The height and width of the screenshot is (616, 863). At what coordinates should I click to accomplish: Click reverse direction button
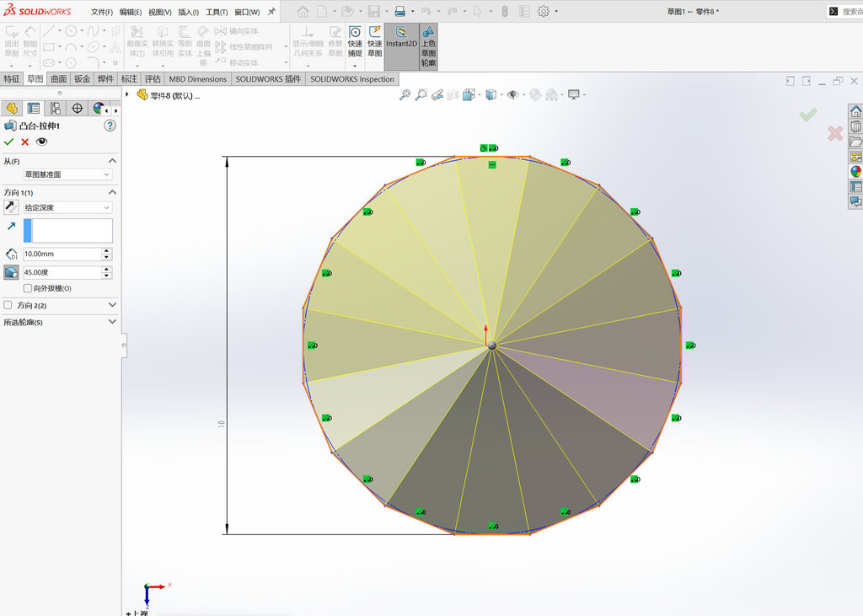[x=11, y=207]
